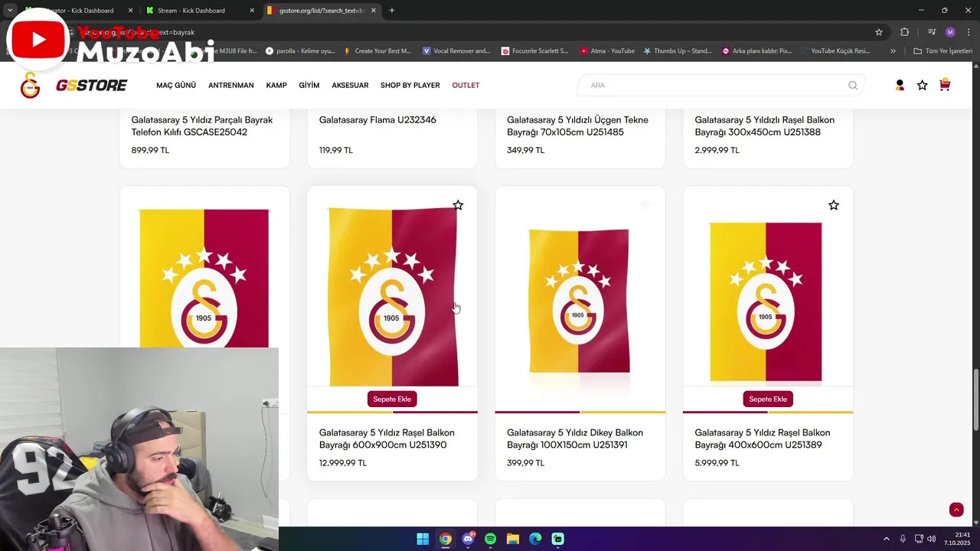The width and height of the screenshot is (980, 551).
Task: Click the network tray icon
Action: pyautogui.click(x=919, y=539)
